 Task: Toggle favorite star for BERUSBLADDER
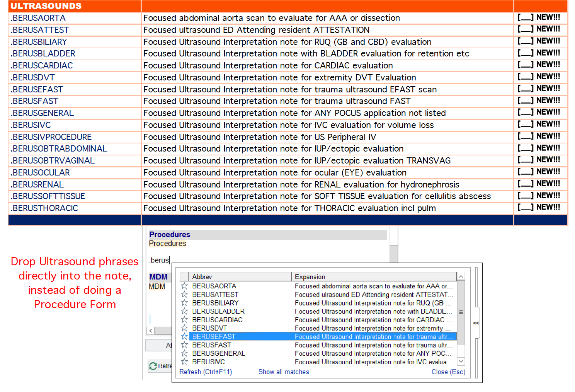(184, 311)
